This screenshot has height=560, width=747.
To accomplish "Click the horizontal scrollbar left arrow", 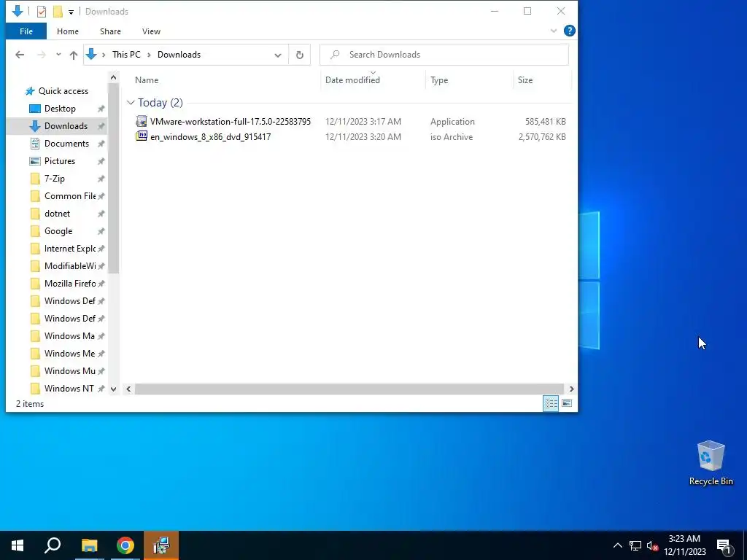I will pyautogui.click(x=128, y=389).
